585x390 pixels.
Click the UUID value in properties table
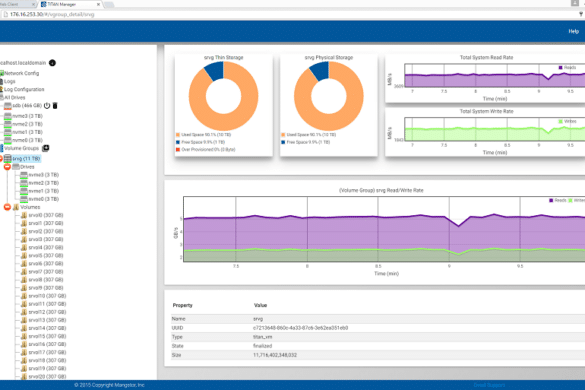pos(300,328)
